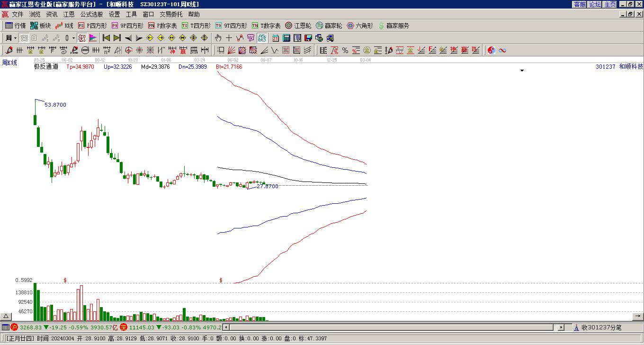This screenshot has width=644, height=345.
Task: Click the 极反通道 indicator label
Action: (46, 67)
